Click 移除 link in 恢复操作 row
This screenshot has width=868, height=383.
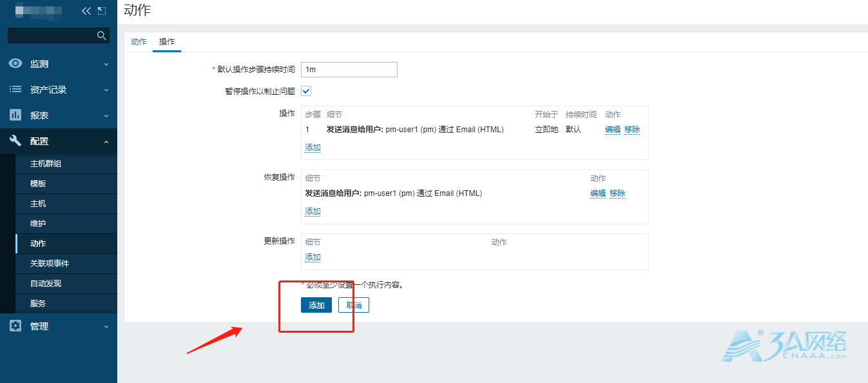(x=617, y=193)
